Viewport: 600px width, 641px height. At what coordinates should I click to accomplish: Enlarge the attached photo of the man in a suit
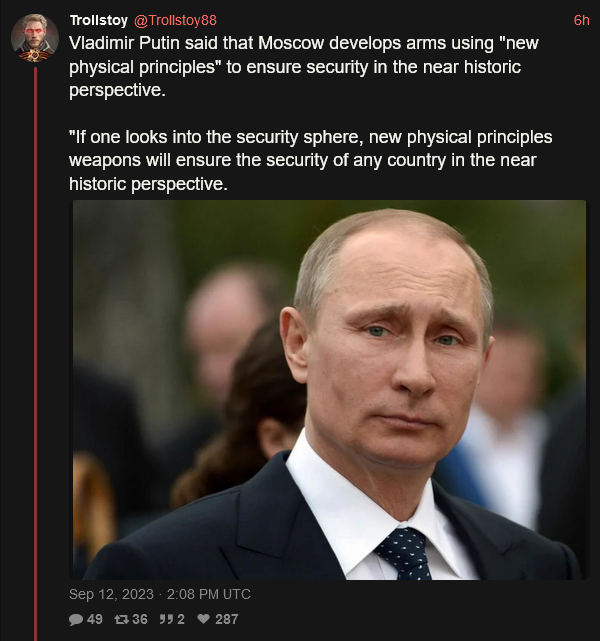(329, 390)
